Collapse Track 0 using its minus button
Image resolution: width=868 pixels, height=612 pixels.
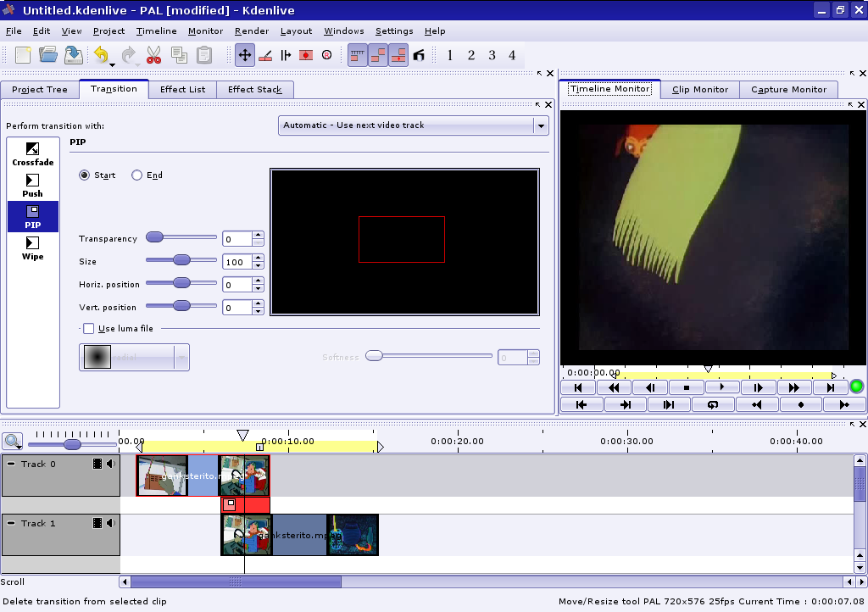[x=11, y=464]
